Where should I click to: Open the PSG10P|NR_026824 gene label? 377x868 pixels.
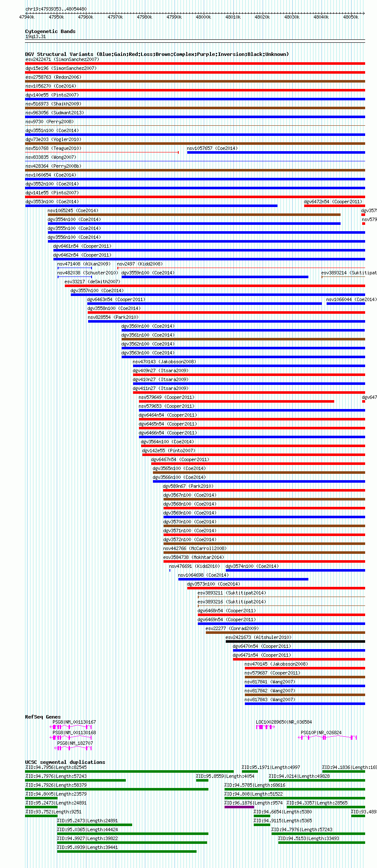point(321,732)
